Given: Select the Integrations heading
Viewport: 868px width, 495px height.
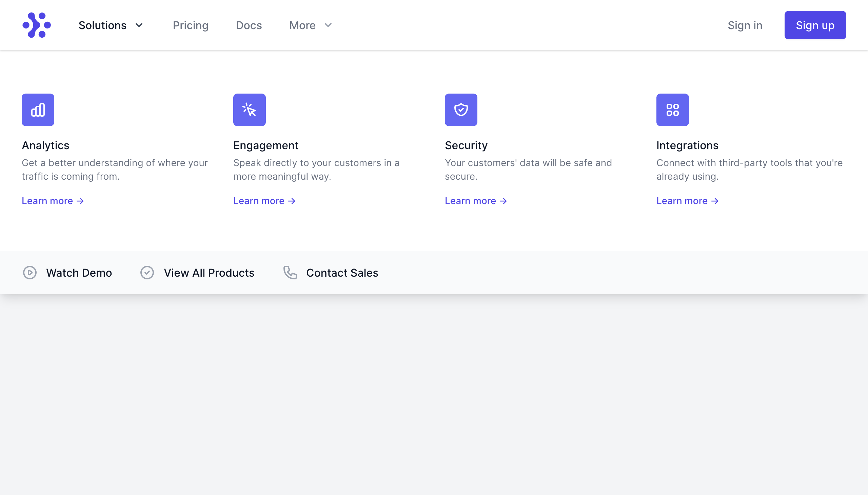Looking at the screenshot, I should 687,145.
